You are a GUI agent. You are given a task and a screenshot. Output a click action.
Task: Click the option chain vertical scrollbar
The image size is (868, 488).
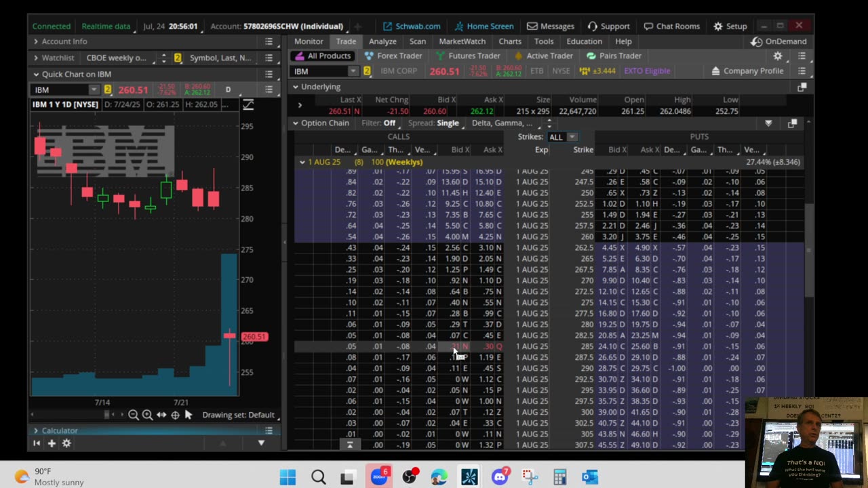click(808, 249)
